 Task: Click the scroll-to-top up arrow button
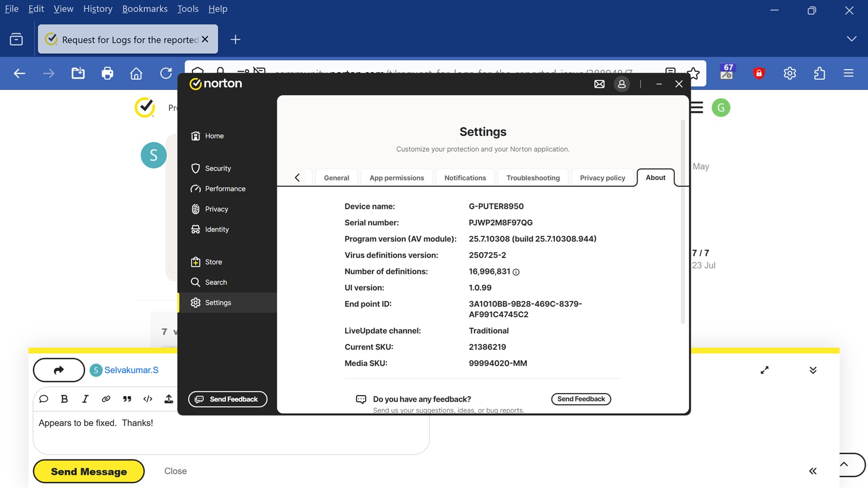pos(844,465)
